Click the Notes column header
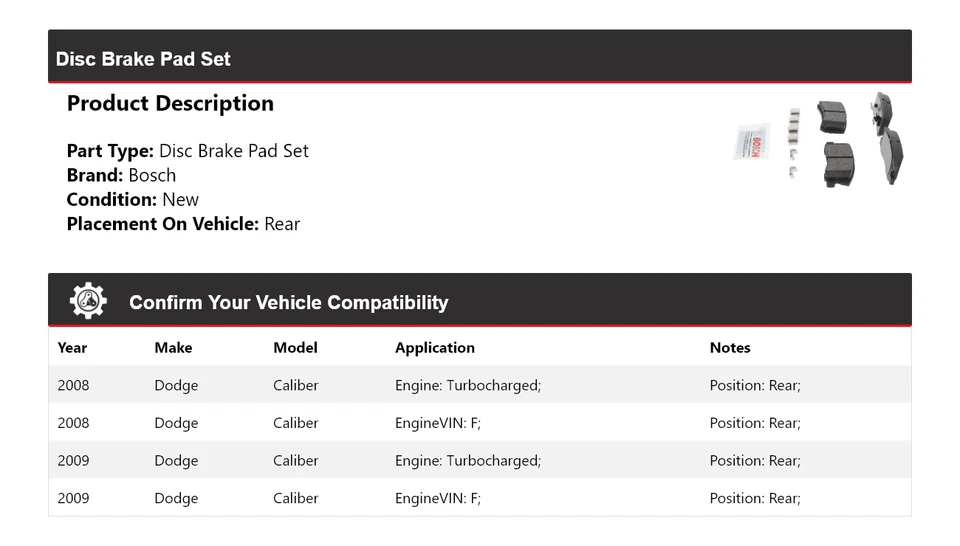The image size is (960, 546). tap(730, 348)
